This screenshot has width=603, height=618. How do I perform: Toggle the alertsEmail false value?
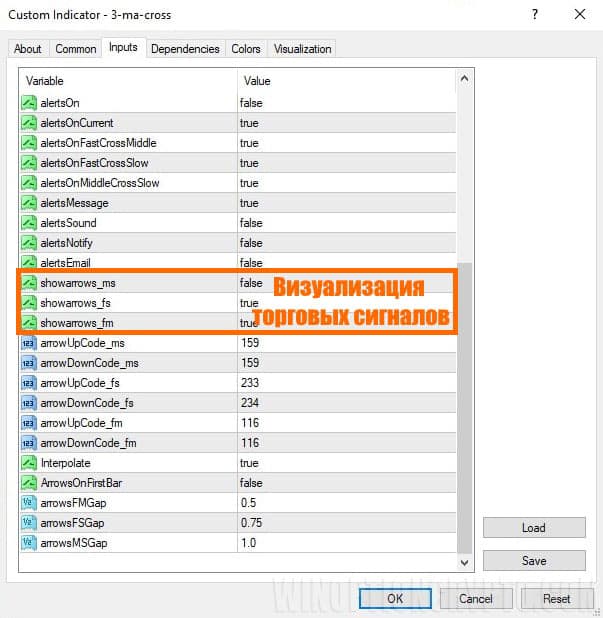[250, 263]
